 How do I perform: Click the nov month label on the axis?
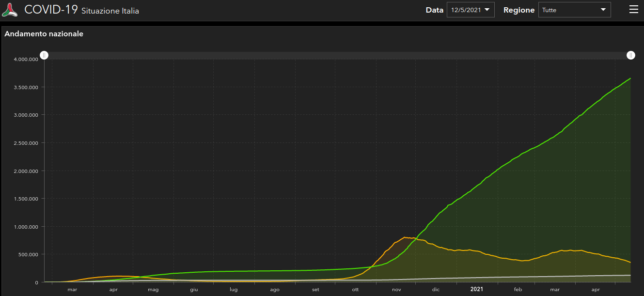point(396,290)
